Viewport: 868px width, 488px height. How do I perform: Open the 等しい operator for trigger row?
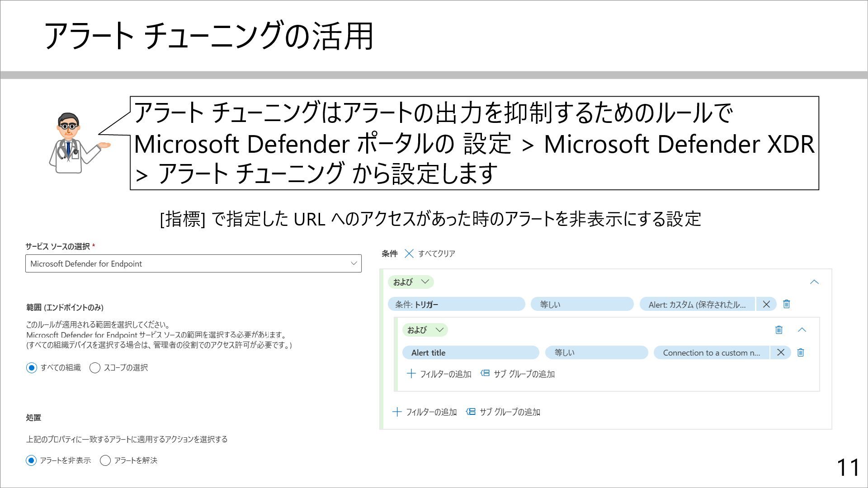pyautogui.click(x=582, y=305)
